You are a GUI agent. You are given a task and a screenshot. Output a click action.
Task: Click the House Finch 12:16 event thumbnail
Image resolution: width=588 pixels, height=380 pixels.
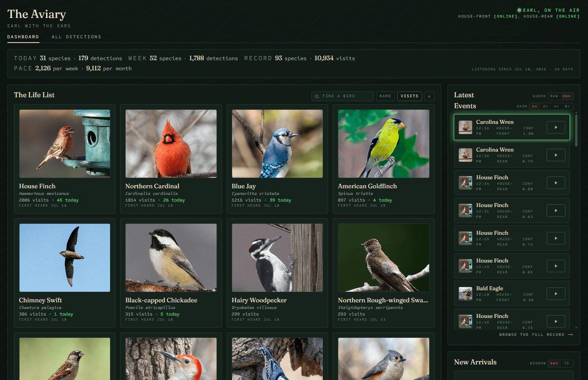465,321
